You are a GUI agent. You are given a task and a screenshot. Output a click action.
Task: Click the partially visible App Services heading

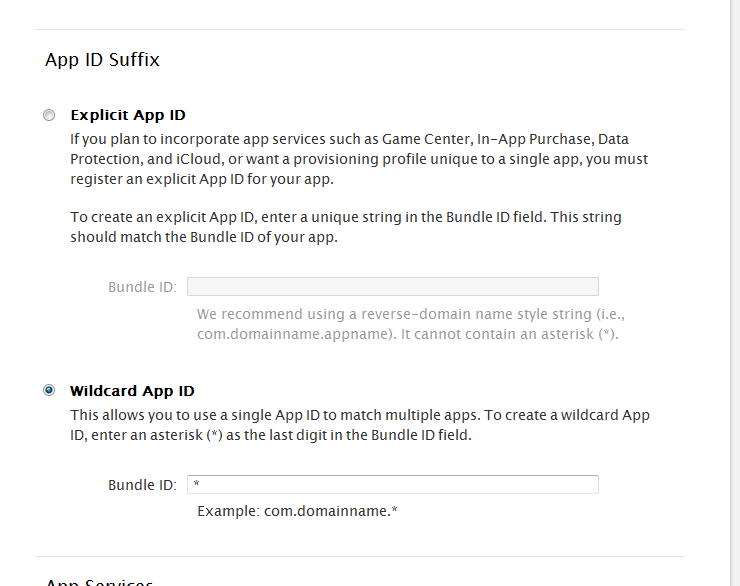tap(99, 582)
